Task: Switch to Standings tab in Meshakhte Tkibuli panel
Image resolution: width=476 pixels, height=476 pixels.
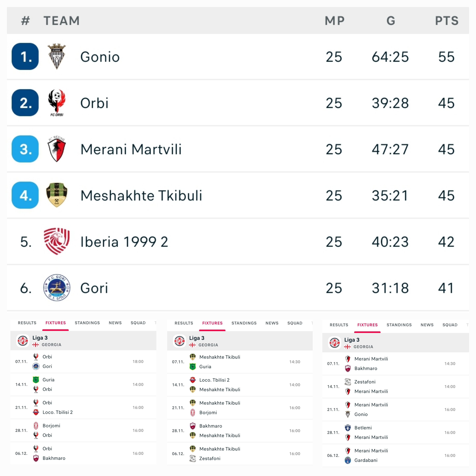Action: [x=244, y=323]
